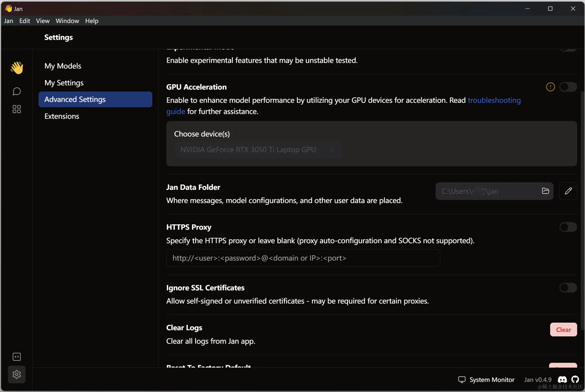
Task: Click the Clear Logs heading
Action: click(x=184, y=328)
